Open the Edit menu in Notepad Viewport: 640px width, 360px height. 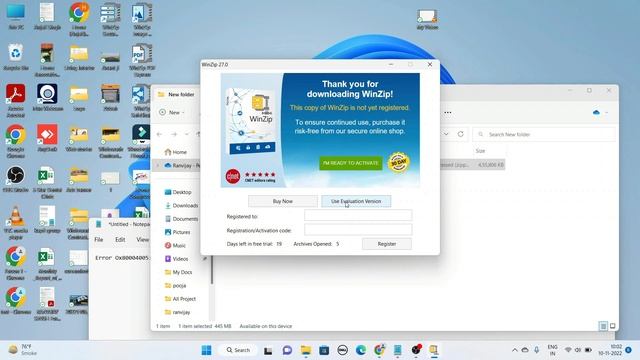point(120,240)
